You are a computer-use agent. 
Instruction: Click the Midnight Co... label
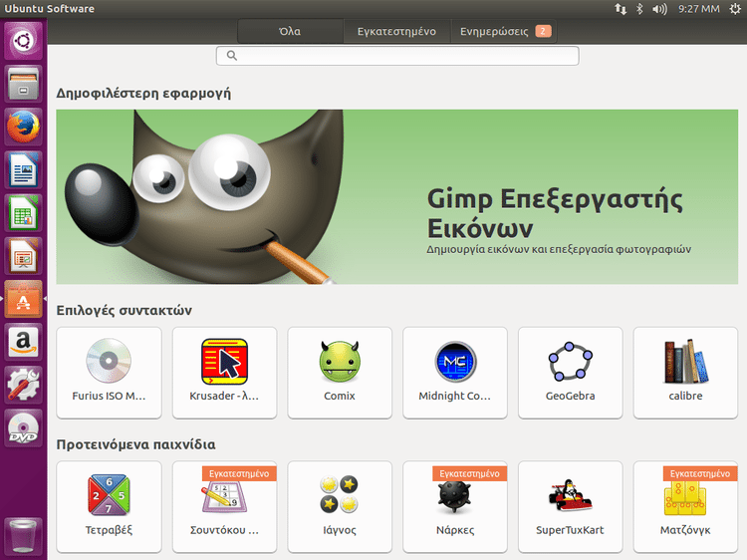click(x=454, y=396)
